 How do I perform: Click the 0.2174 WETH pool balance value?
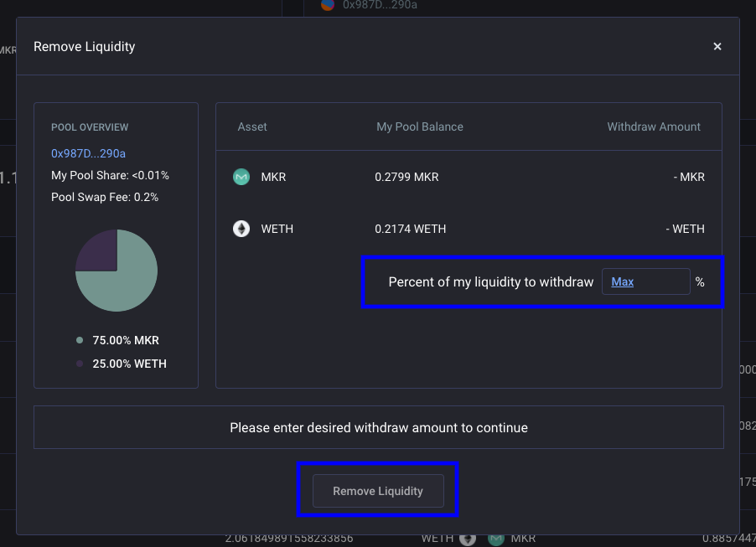(411, 229)
